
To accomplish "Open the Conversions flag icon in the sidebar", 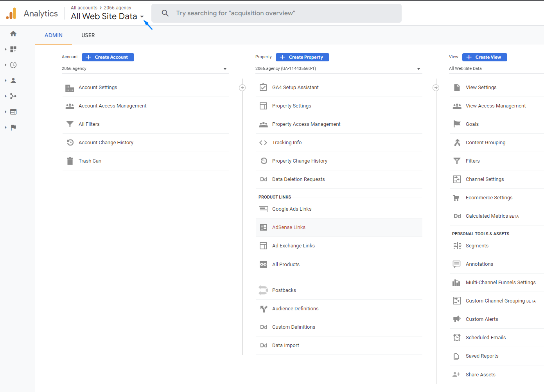I will pyautogui.click(x=13, y=127).
